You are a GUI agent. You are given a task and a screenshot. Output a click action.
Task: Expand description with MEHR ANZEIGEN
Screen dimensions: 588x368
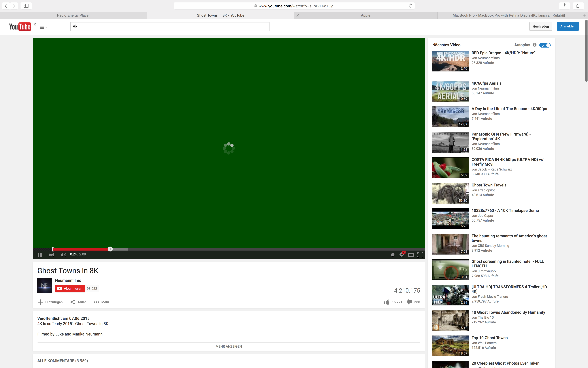click(x=229, y=346)
